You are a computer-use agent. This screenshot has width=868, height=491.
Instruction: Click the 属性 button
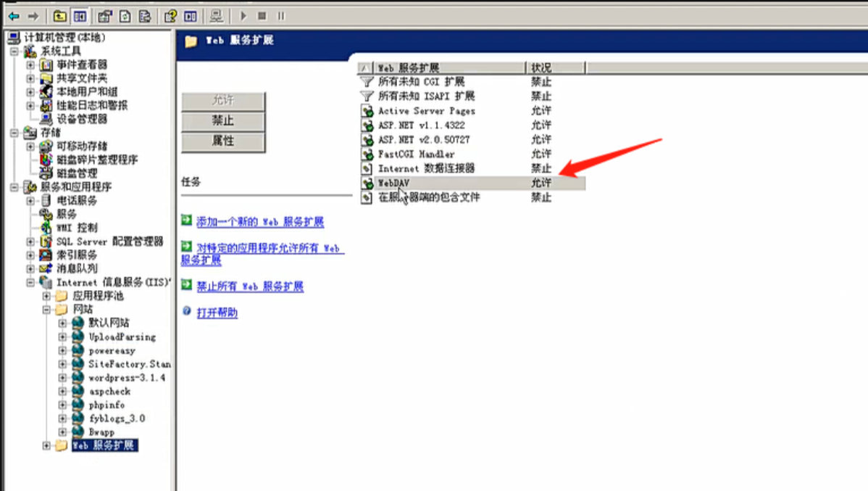tap(223, 141)
